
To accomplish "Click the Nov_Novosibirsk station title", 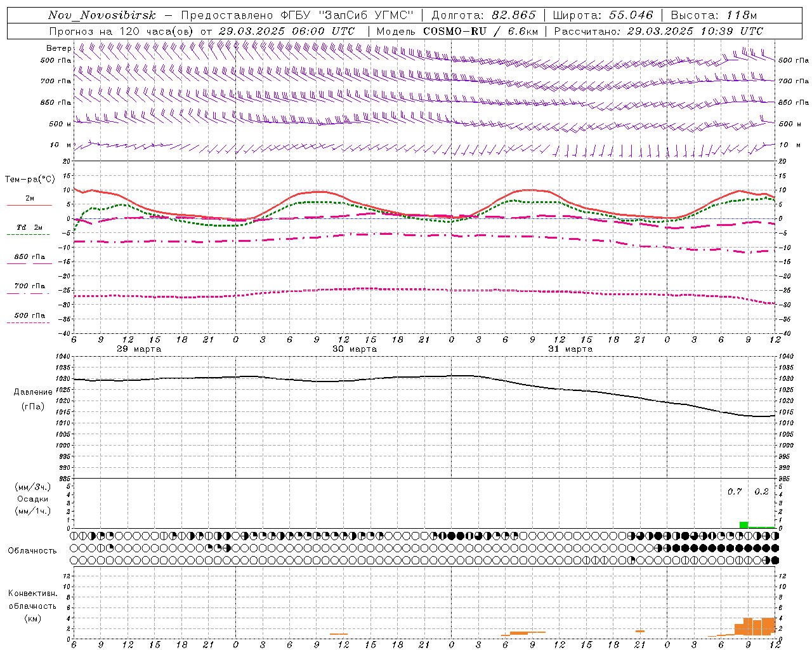I will tap(101, 16).
